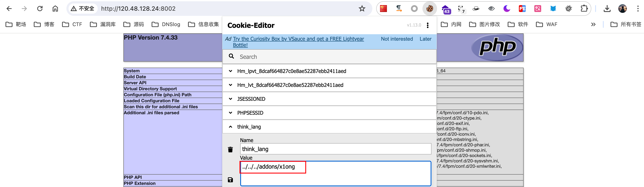This screenshot has height=187, width=644.
Task: Delete the think_lang cookie with trash icon
Action: [230, 150]
